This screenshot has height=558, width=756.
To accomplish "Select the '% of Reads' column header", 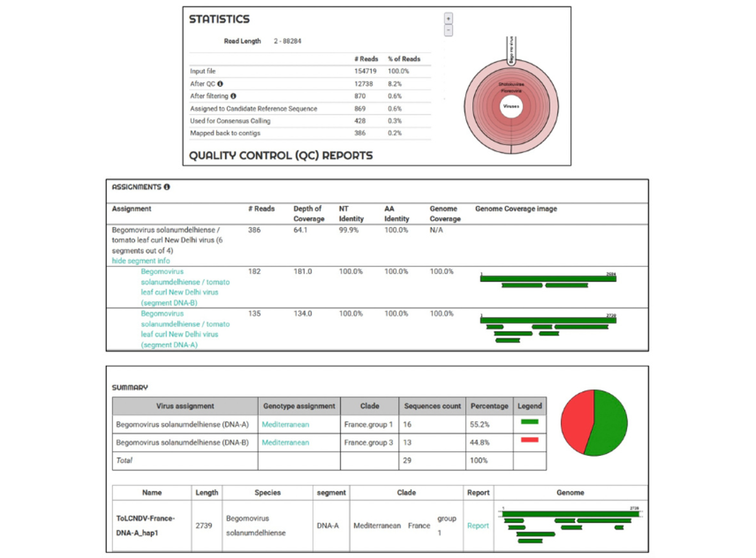I will [x=404, y=59].
